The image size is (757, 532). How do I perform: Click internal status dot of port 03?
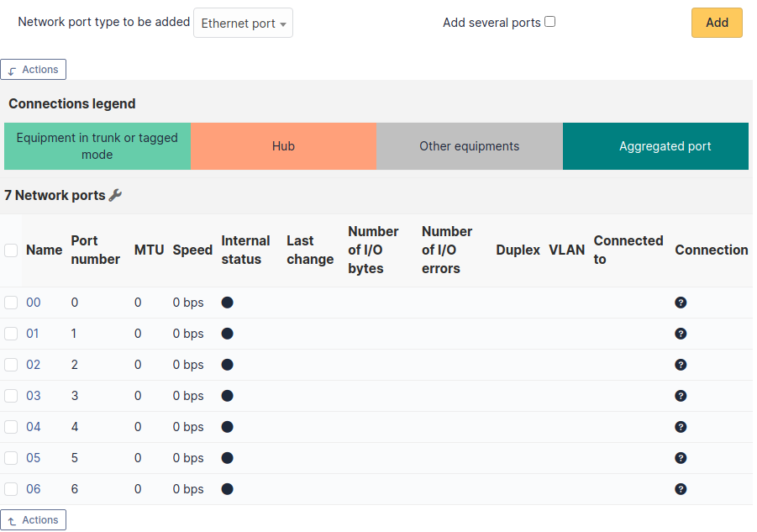pos(228,396)
